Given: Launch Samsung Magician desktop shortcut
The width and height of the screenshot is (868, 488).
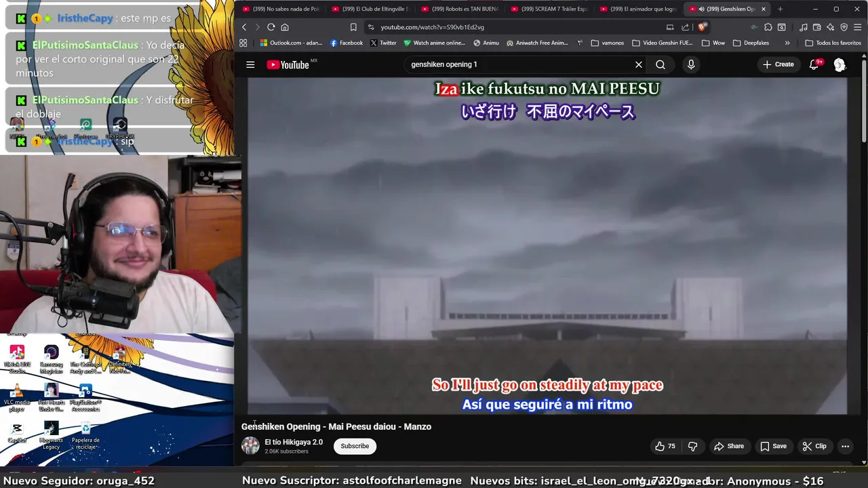Looking at the screenshot, I should pyautogui.click(x=51, y=359).
